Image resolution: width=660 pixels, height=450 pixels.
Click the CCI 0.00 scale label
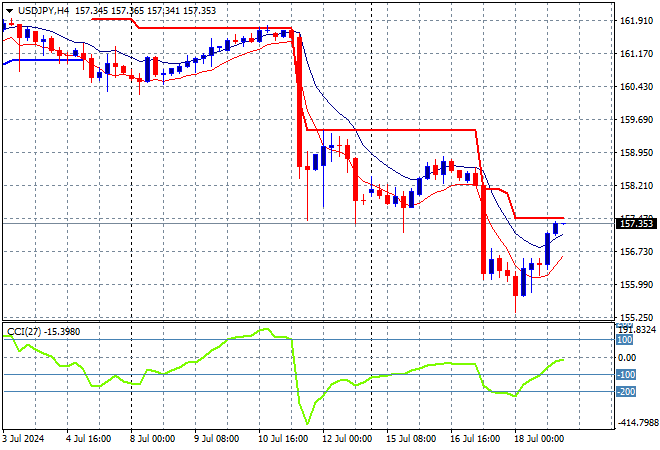click(x=627, y=357)
